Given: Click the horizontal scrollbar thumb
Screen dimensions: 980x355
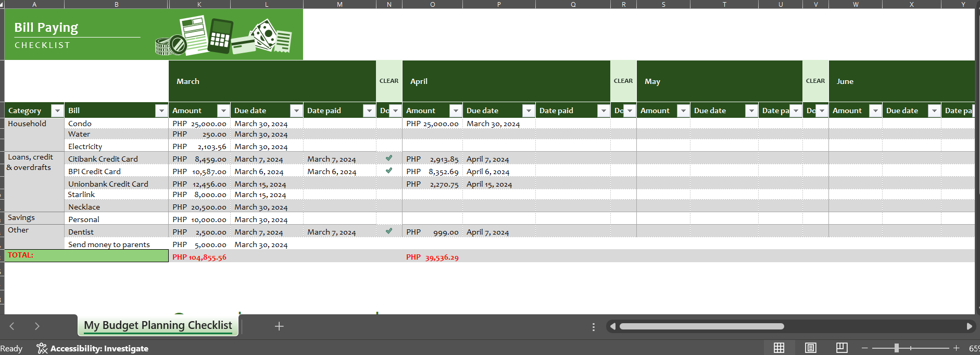Looking at the screenshot, I should click(701, 326).
